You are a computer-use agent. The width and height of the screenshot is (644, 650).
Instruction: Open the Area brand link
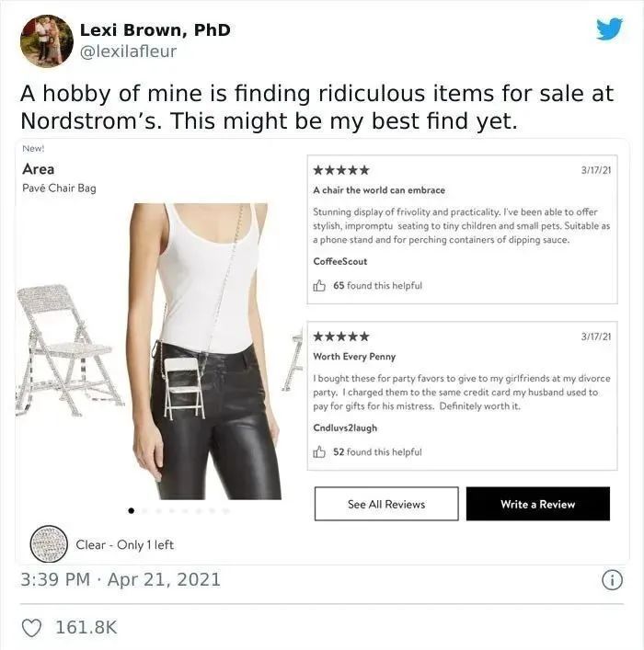pos(38,169)
